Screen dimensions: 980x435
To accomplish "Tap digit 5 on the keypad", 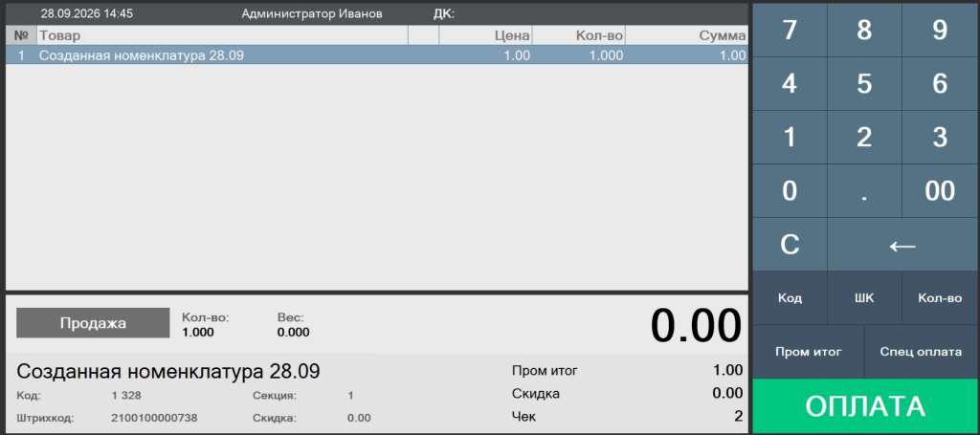I will tap(864, 83).
